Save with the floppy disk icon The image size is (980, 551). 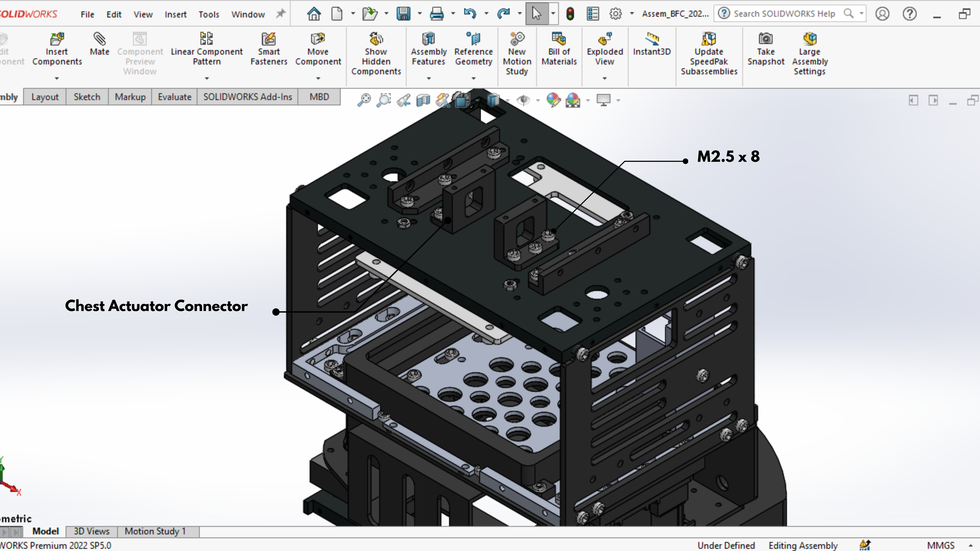[x=403, y=14]
